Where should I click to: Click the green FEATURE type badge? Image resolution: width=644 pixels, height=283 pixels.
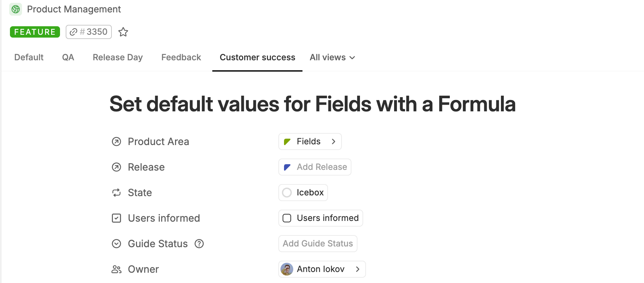pyautogui.click(x=35, y=32)
